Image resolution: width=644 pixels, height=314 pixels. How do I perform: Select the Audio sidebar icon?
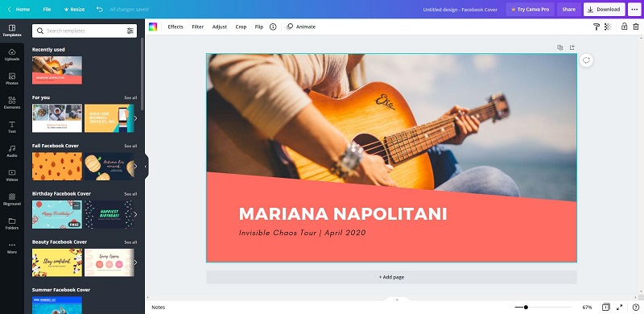[x=12, y=151]
